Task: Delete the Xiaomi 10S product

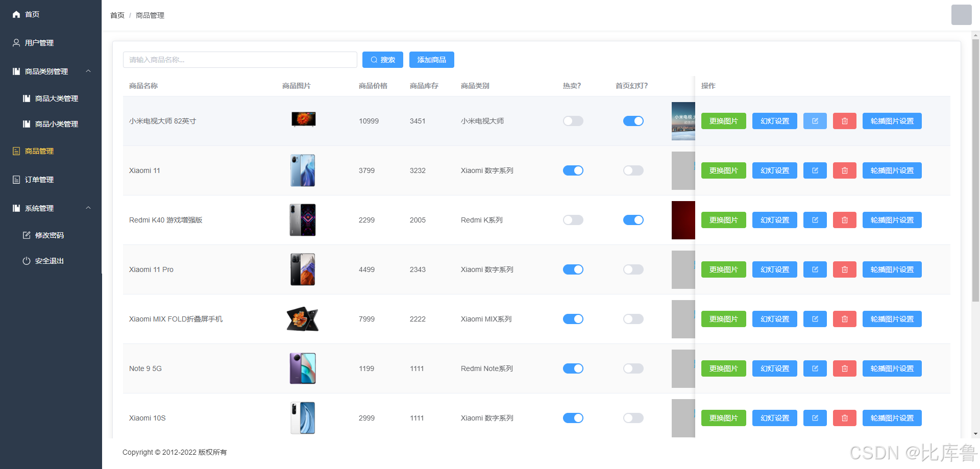Action: coord(844,418)
